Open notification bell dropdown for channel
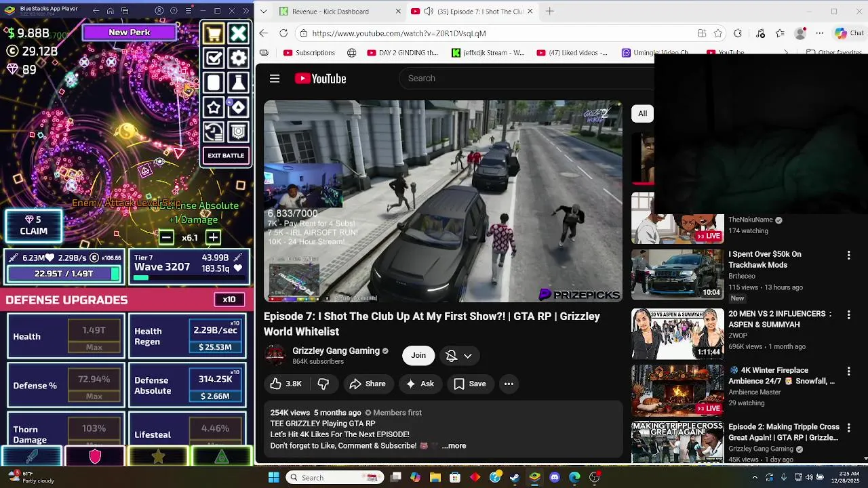This screenshot has width=868, height=488. pyautogui.click(x=459, y=355)
